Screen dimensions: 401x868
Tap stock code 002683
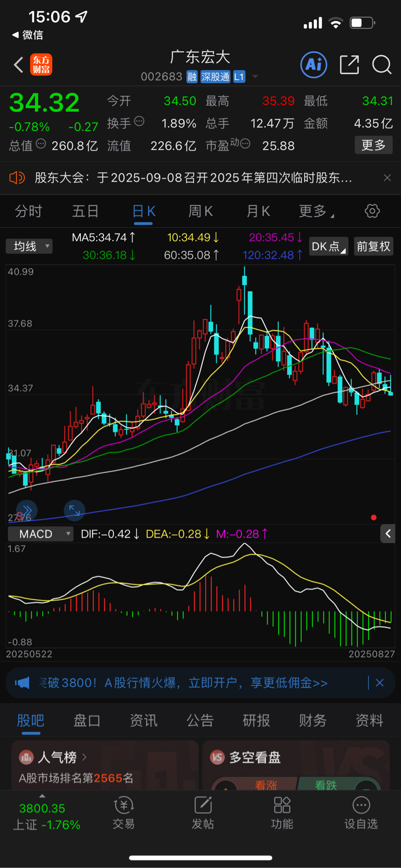pos(161,77)
